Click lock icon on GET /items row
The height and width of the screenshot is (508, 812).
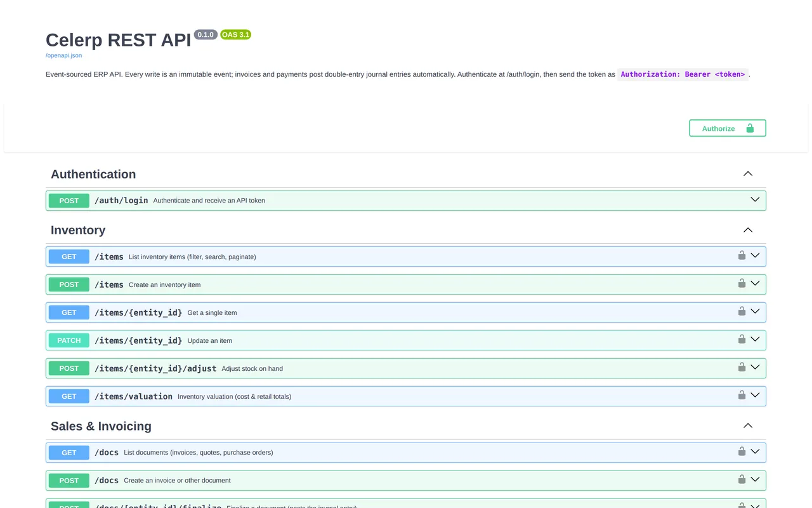[742, 255]
